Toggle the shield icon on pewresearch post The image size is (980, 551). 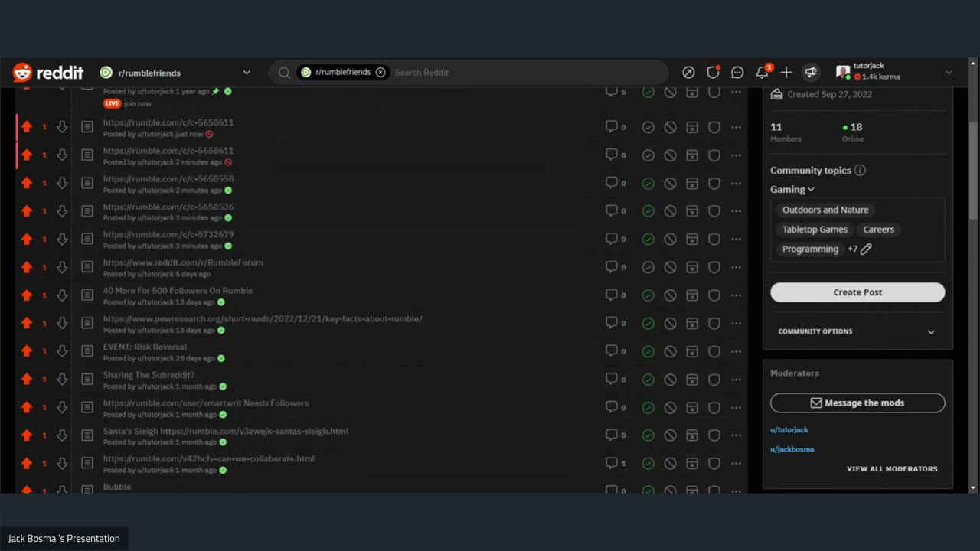714,323
